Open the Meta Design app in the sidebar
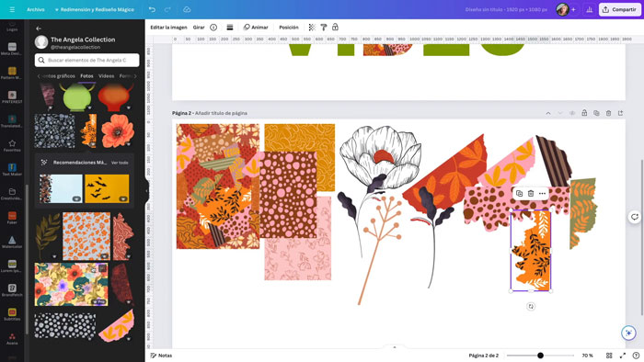Image resolution: width=644 pixels, height=362 pixels. (x=12, y=49)
